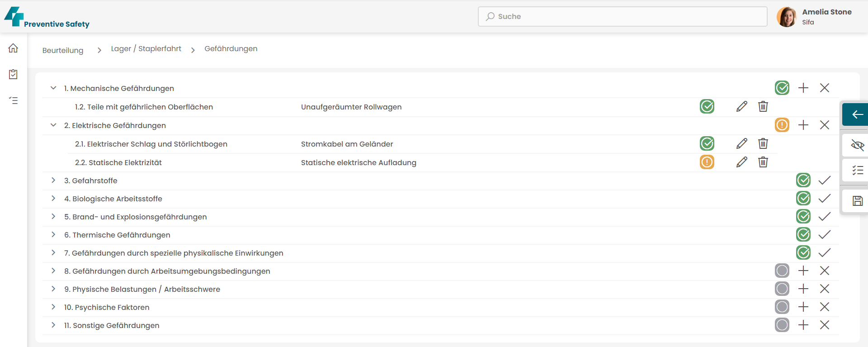Screen dimensions: 868x347
Task: Click checkmark on Brand- und Explosionsgefährdungen row
Action: click(825, 216)
